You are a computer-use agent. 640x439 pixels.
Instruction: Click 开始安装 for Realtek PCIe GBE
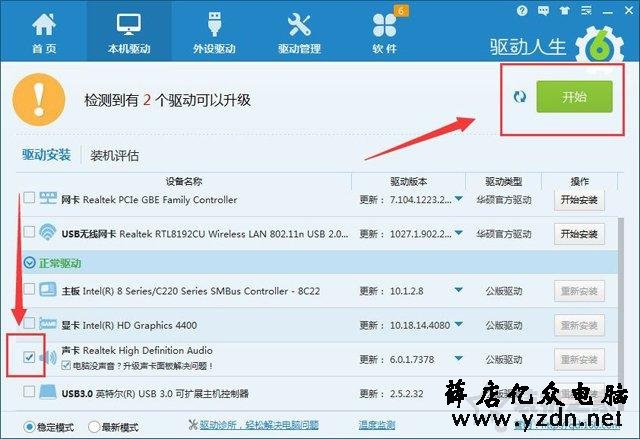(x=579, y=200)
